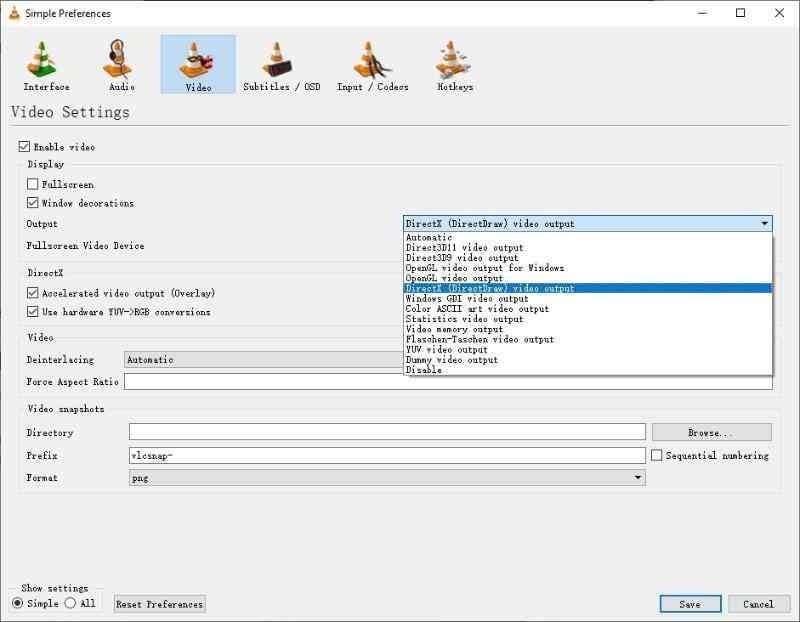Choose Statistics video output option
The height and width of the screenshot is (622, 800).
click(588, 319)
